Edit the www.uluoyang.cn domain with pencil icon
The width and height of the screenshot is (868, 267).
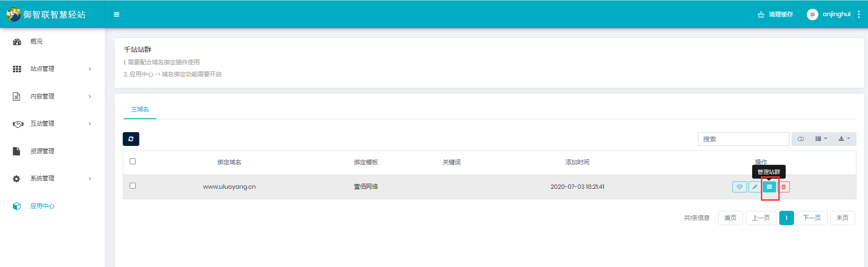[754, 187]
